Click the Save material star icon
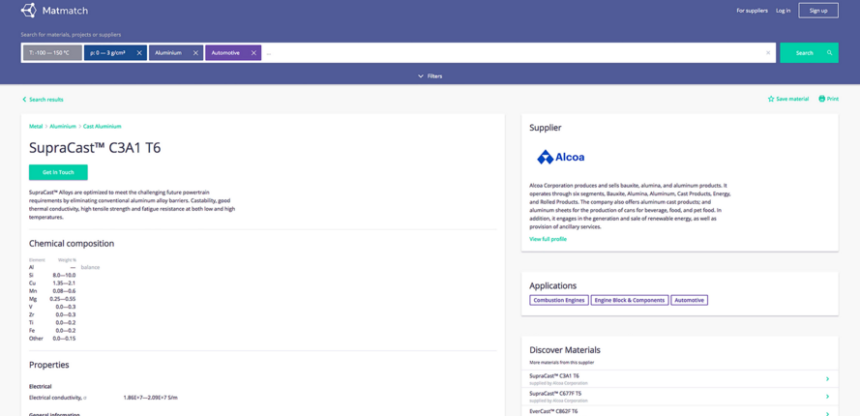 pyautogui.click(x=771, y=99)
